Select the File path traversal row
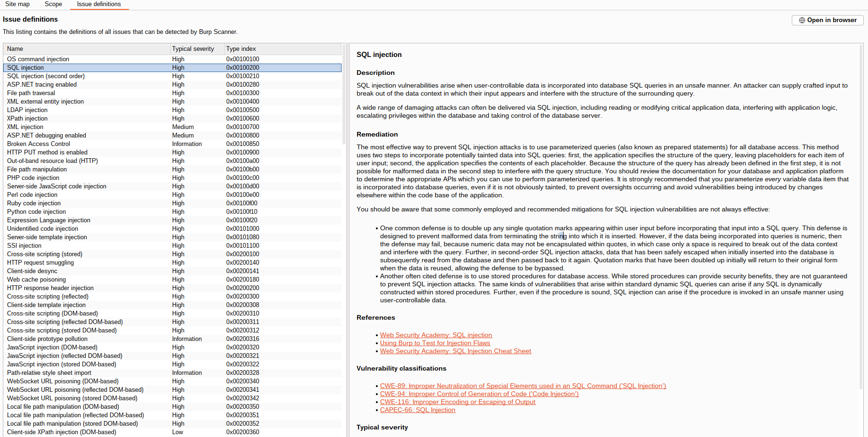The height and width of the screenshot is (437, 868). point(172,93)
